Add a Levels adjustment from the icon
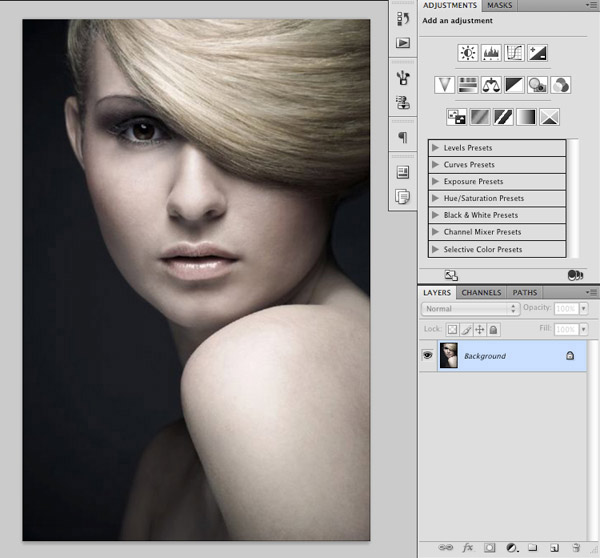Screen dimensions: 600x558 coord(491,53)
